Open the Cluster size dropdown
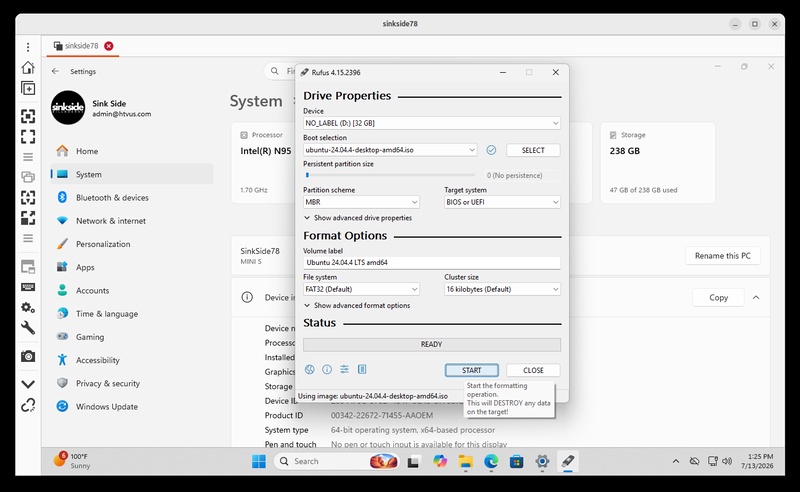The height and width of the screenshot is (492, 800). click(x=502, y=289)
